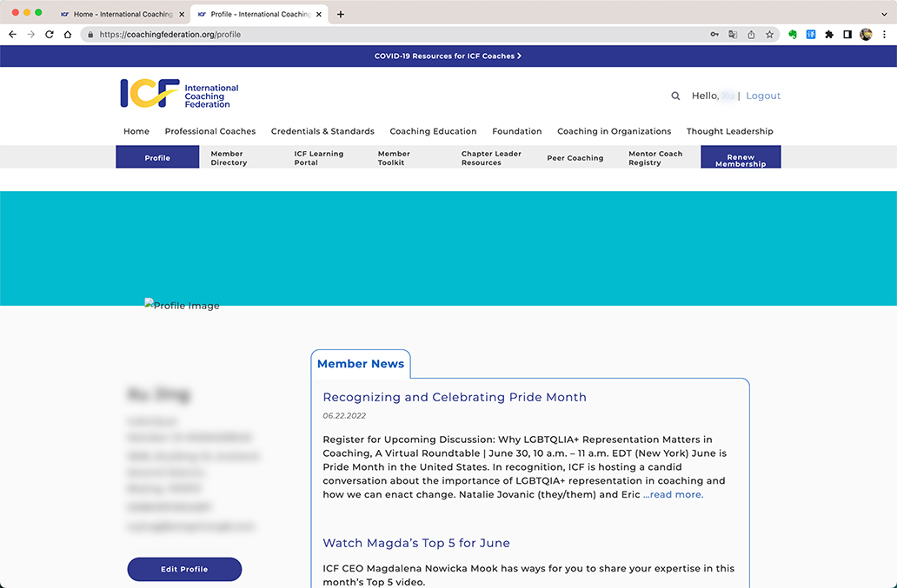897x588 pixels.
Task: Click the share page icon
Action: pyautogui.click(x=751, y=35)
